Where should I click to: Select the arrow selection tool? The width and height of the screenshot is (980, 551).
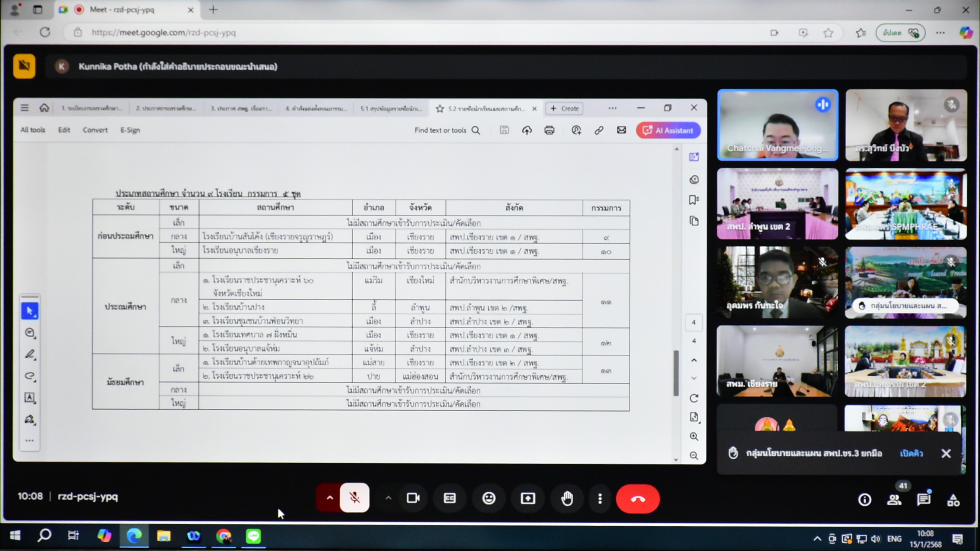click(30, 311)
